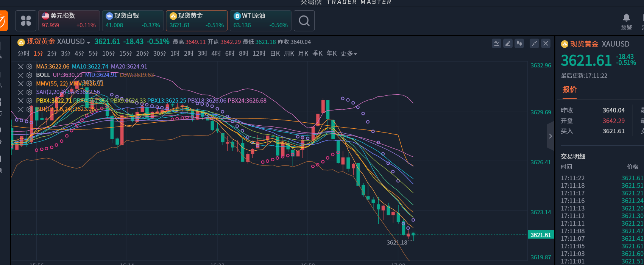This screenshot has width=644, height=265.
Task: Expand the 现货黄金 XAUUSD symbol dropdown
Action: coord(89,42)
